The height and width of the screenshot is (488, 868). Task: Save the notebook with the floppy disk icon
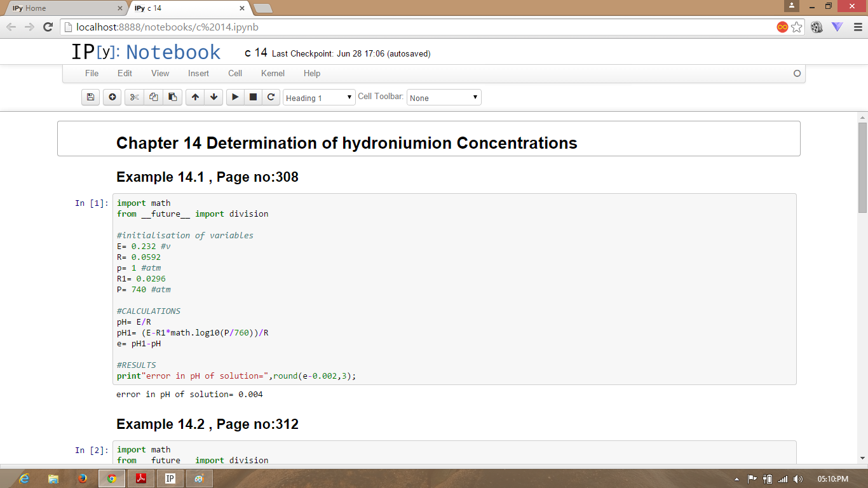click(90, 97)
